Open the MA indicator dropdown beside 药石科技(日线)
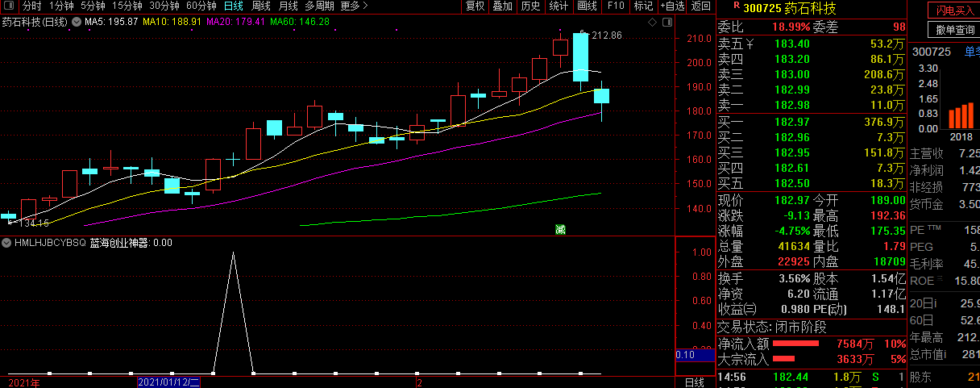 (x=77, y=21)
